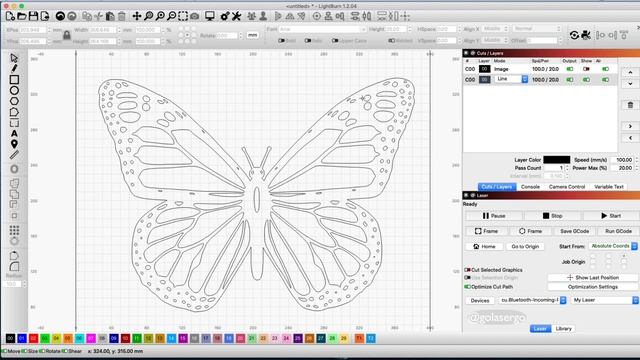Open the cu.Bluetooth-Incoming port dropdown
This screenshot has height=360, width=640.
533,300
